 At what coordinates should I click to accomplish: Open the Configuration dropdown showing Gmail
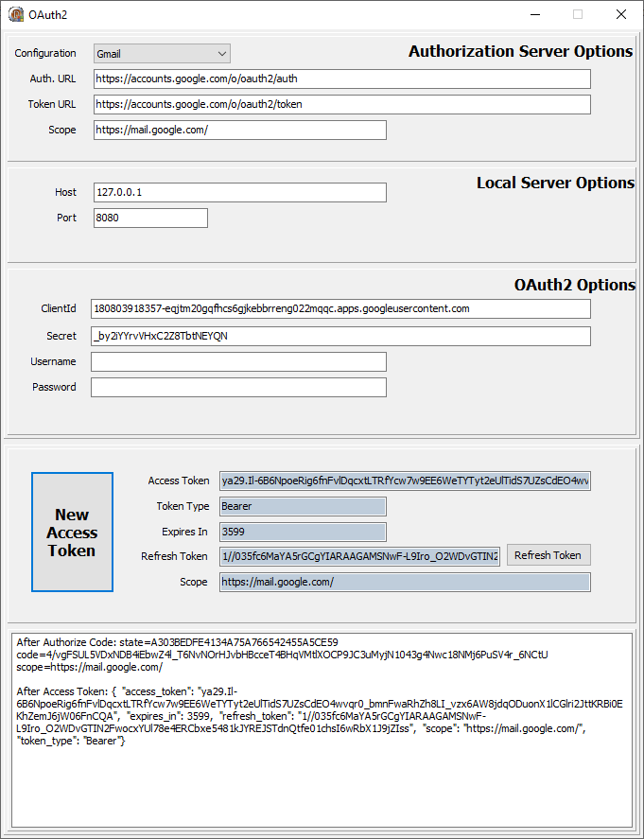pyautogui.click(x=162, y=54)
